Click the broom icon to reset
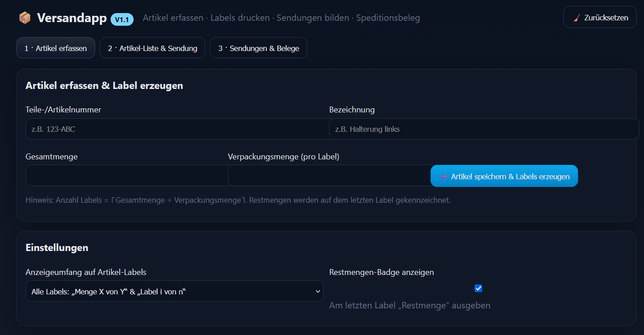 pyautogui.click(x=576, y=18)
